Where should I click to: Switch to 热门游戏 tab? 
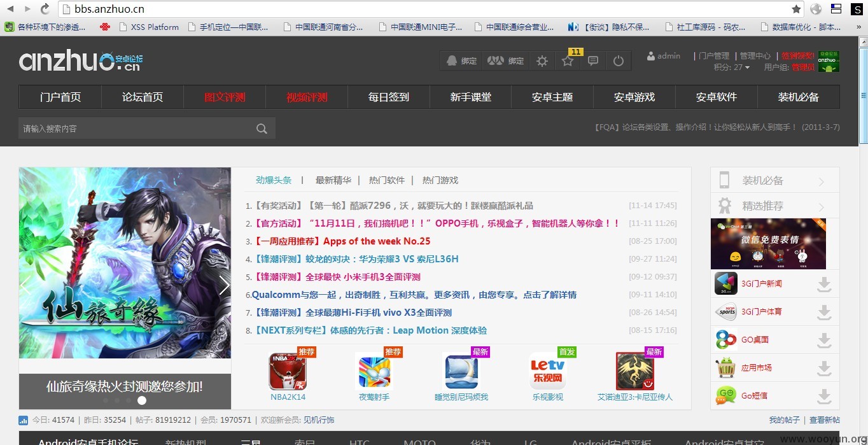(x=440, y=180)
